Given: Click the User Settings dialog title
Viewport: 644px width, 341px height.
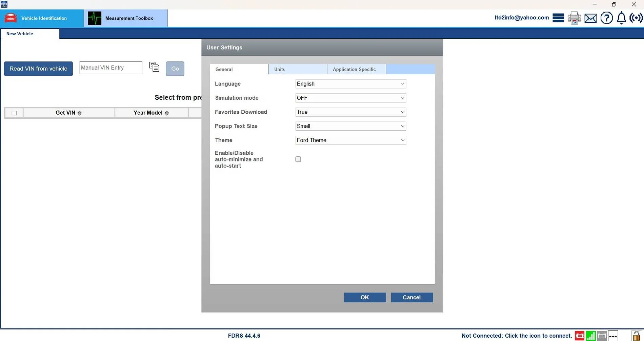Looking at the screenshot, I should tap(224, 48).
